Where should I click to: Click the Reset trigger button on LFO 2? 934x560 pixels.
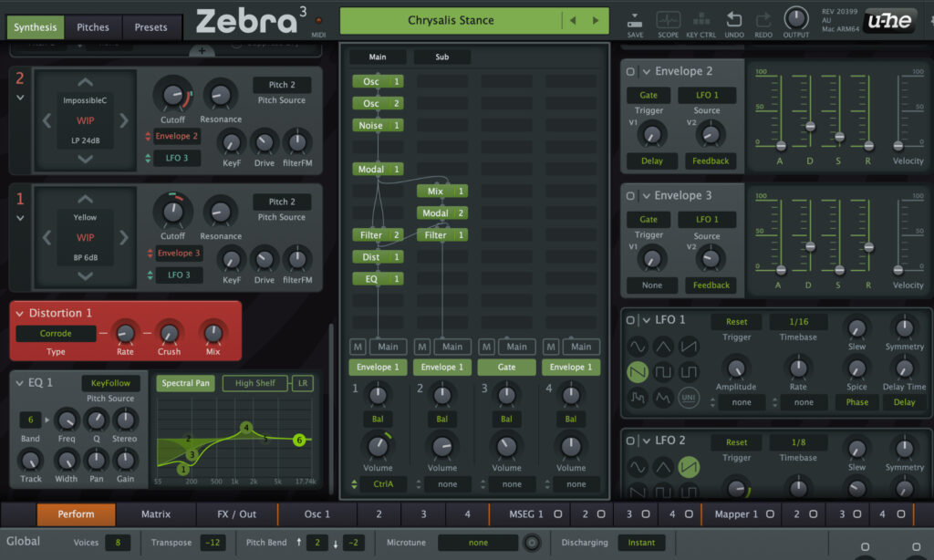click(736, 442)
